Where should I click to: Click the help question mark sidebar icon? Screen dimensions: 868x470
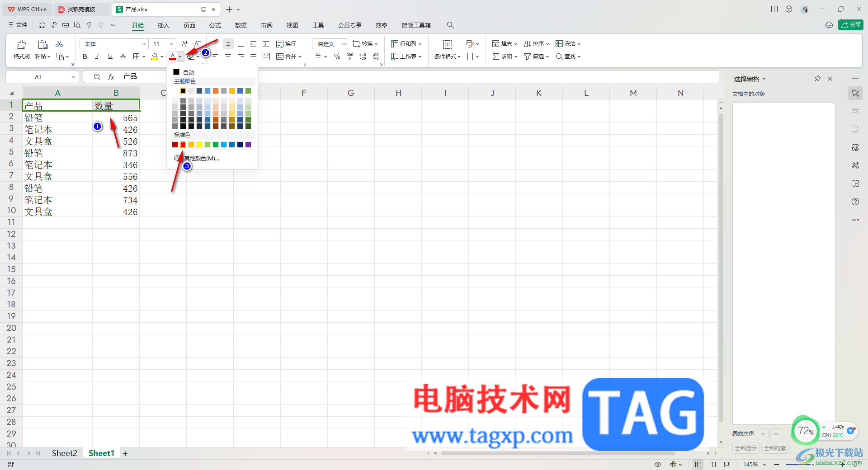coord(855,202)
